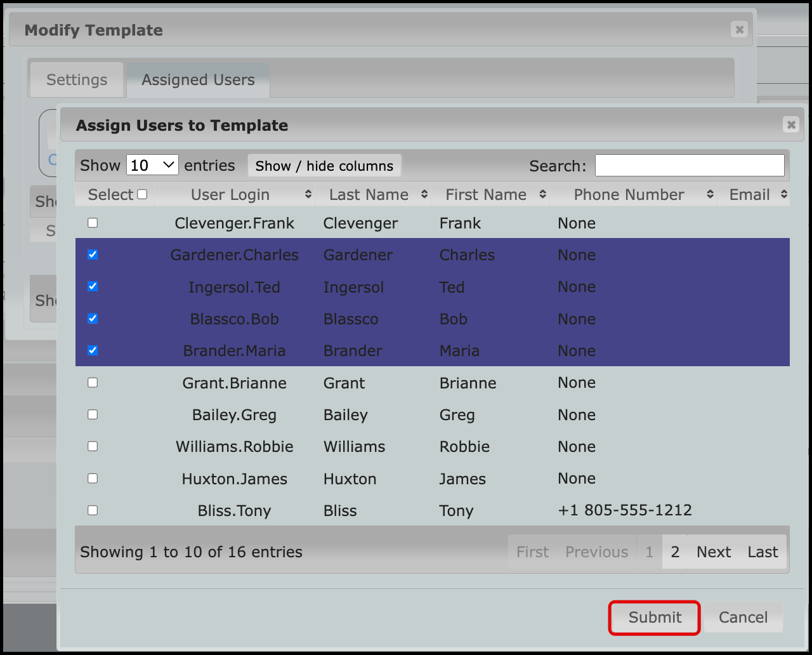Check the box for Clevenger.Frank
The height and width of the screenshot is (655, 812).
pyautogui.click(x=93, y=223)
